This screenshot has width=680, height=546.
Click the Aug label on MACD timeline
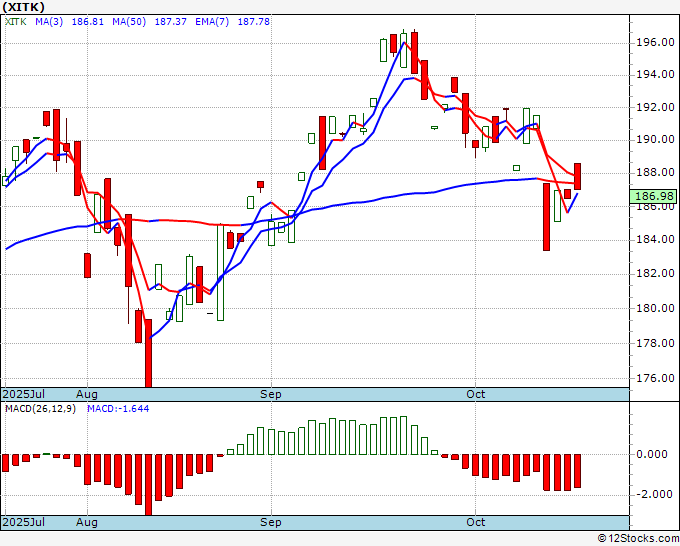87,522
